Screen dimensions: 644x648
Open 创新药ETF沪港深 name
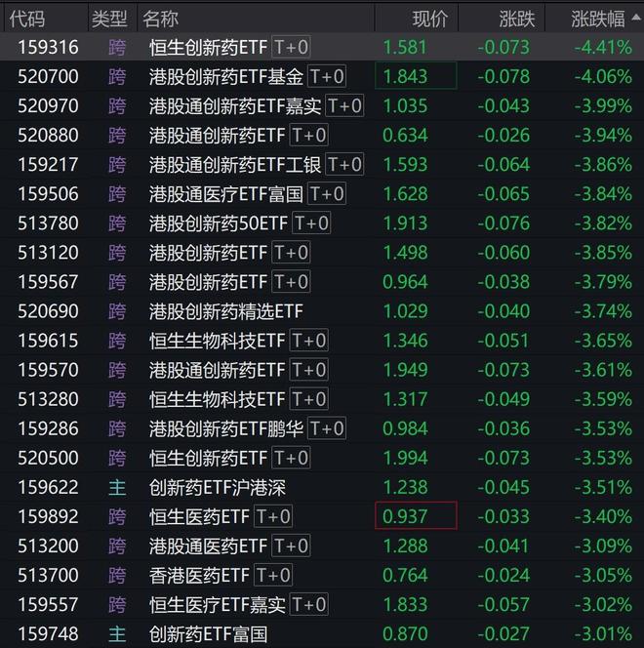(x=218, y=487)
